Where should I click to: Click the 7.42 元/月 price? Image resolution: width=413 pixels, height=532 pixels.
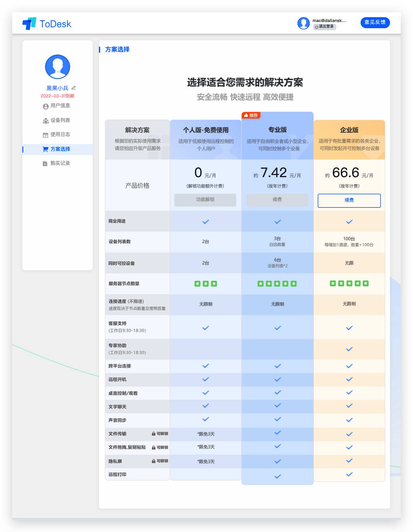pos(277,173)
